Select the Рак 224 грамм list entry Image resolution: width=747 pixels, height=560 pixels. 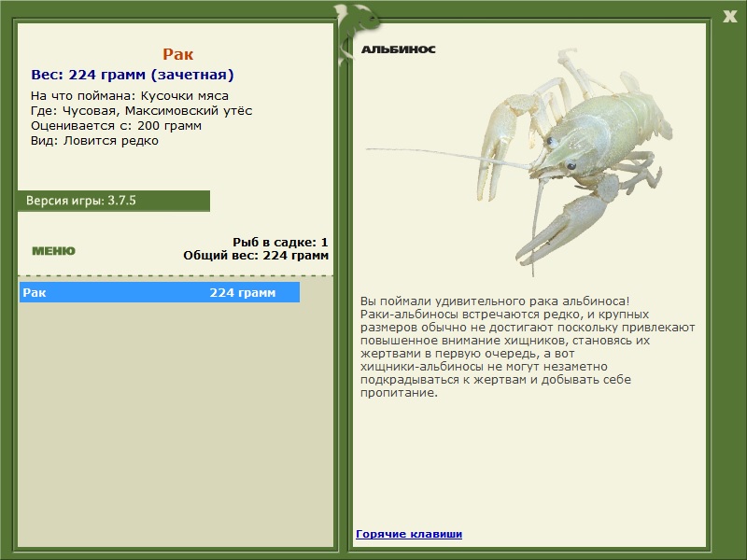[x=160, y=292]
